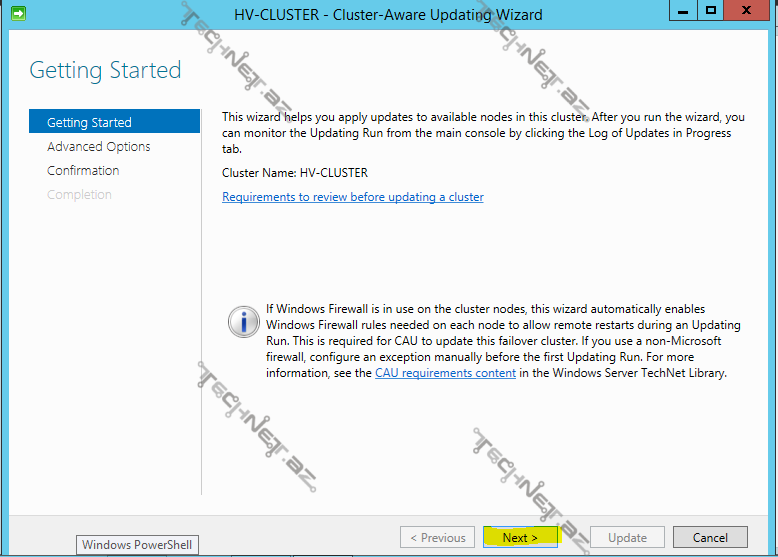Select the greyed-out Completion step
Viewport: 778px width, 557px height.
79,194
